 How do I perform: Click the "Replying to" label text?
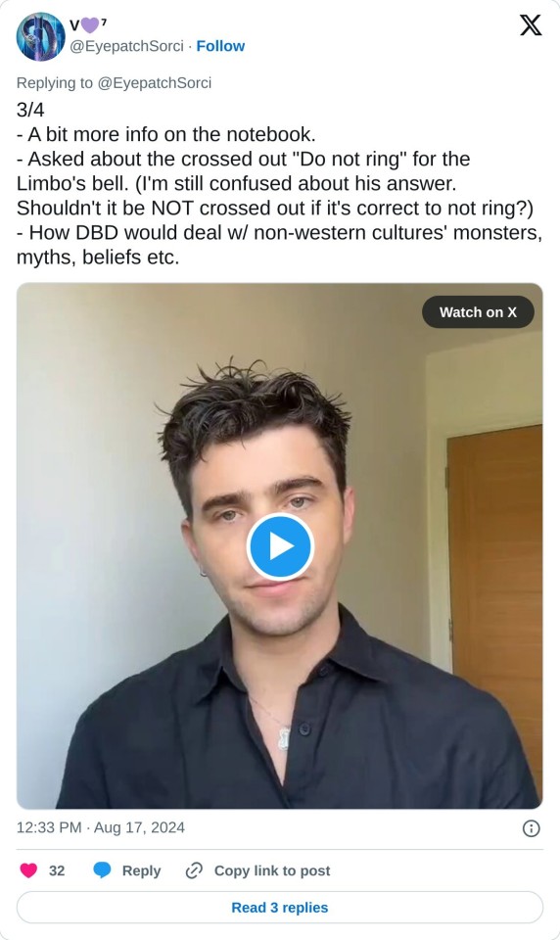tap(55, 82)
